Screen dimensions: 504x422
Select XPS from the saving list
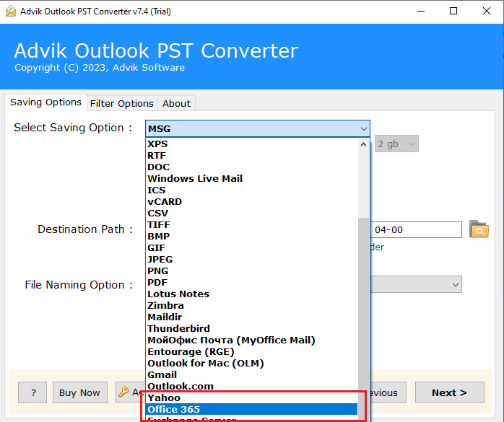252,144
